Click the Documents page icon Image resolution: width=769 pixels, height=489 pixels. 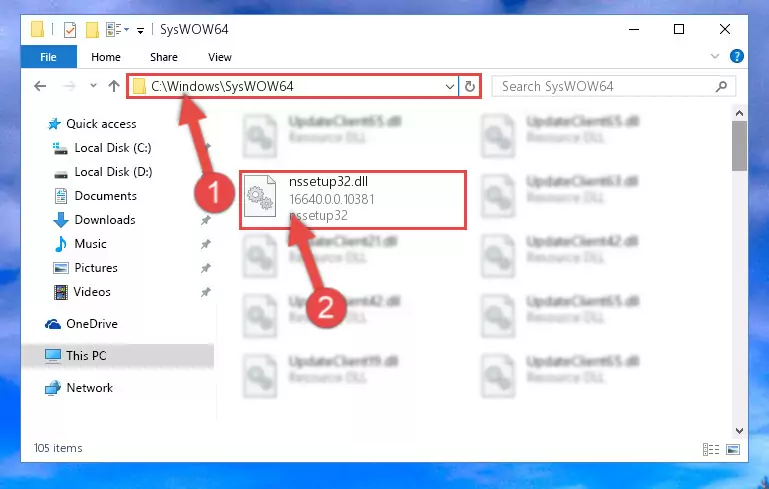pos(61,196)
